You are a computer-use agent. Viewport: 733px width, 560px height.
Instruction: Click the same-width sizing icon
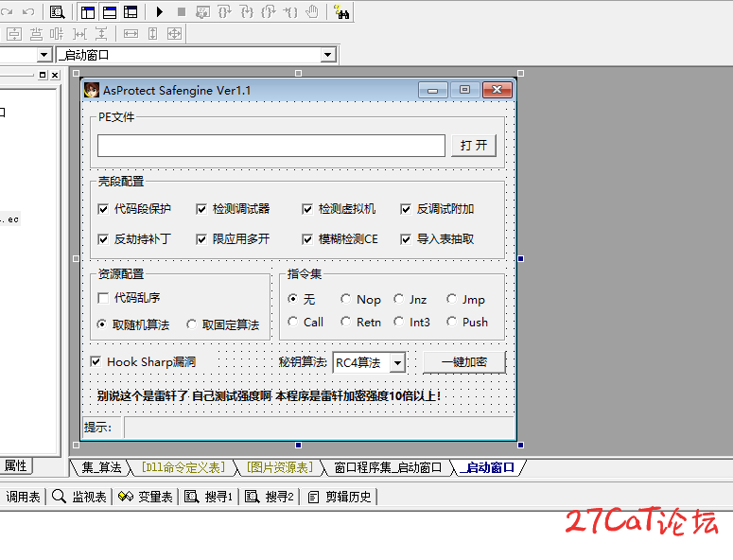coord(131,34)
